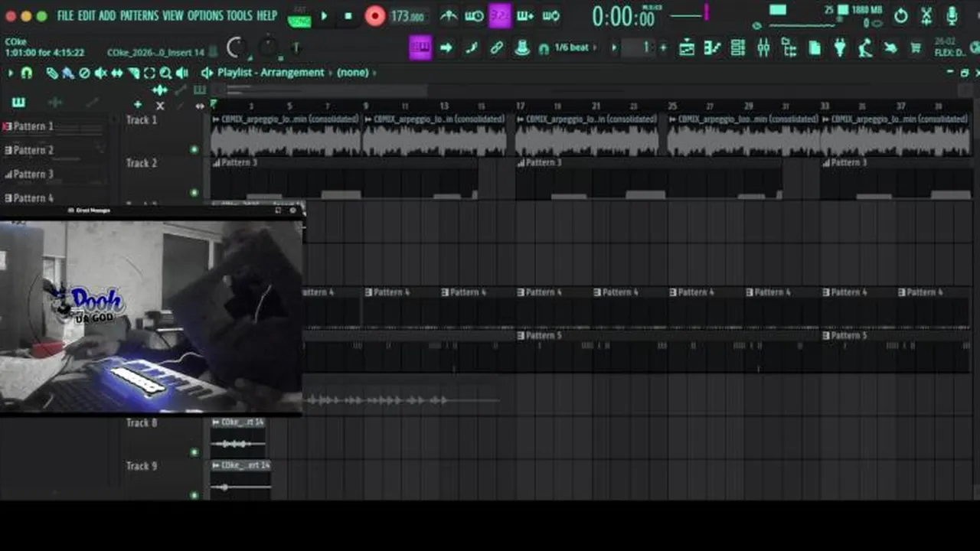
Task: Open the Playlist view icon
Action: 687,47
